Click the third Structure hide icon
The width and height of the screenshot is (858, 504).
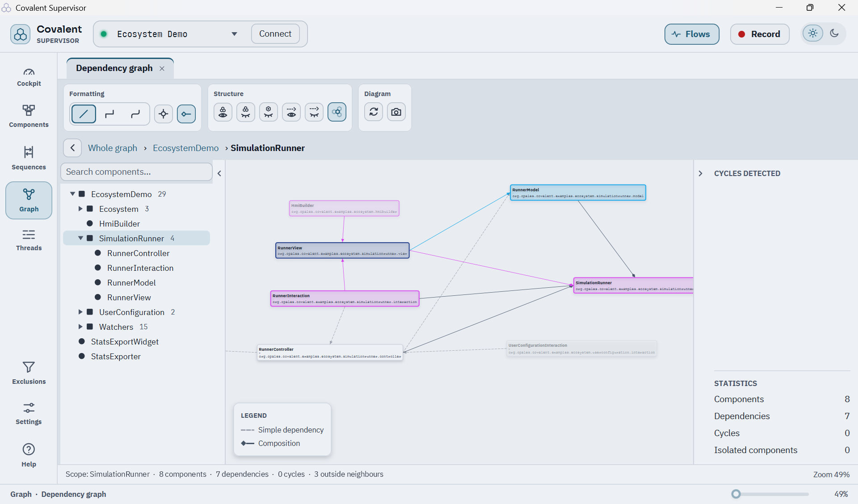[269, 112]
